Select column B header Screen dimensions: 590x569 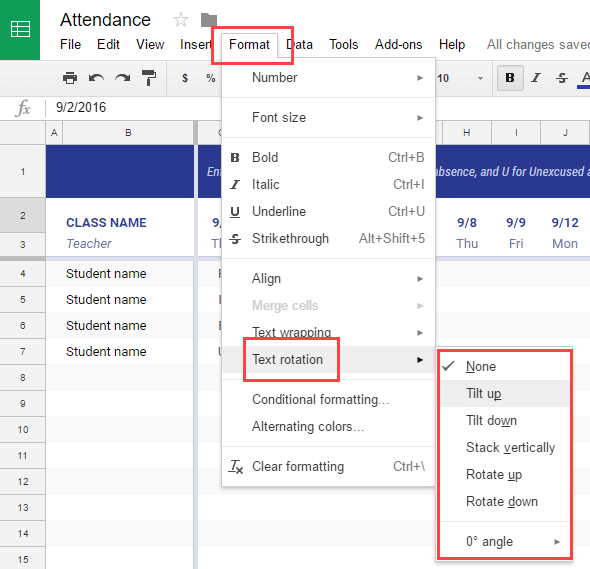point(128,132)
